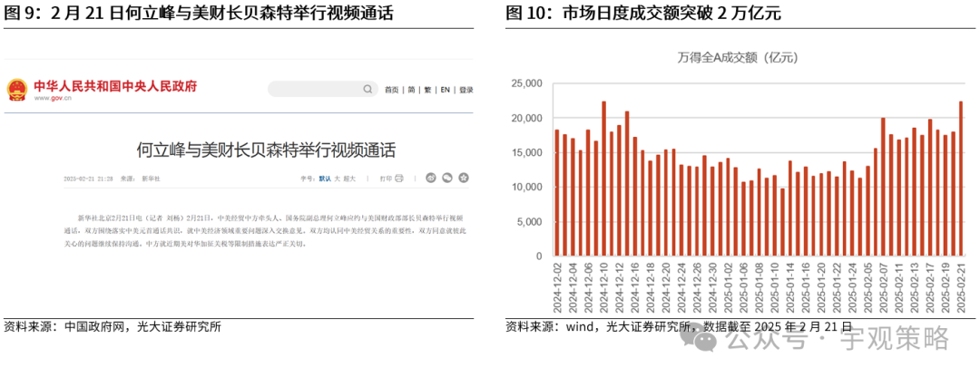The height and width of the screenshot is (377, 980).
Task: Click the search input field
Action: pos(316,89)
